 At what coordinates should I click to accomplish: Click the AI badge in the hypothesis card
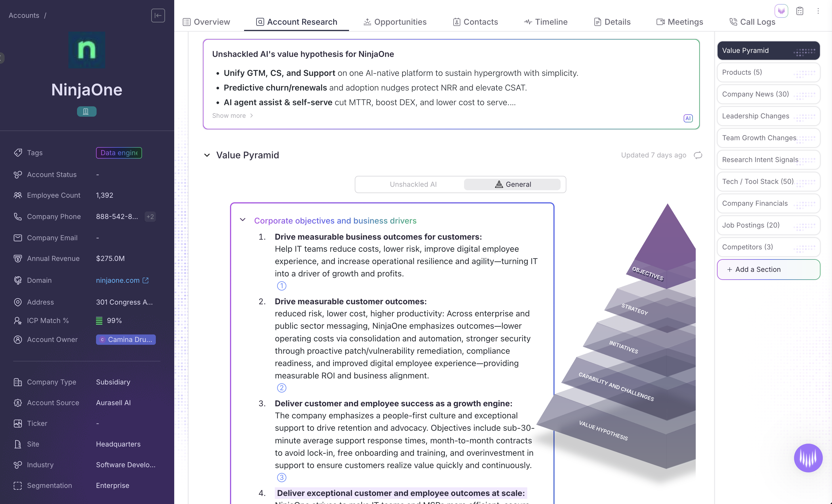pos(688,118)
